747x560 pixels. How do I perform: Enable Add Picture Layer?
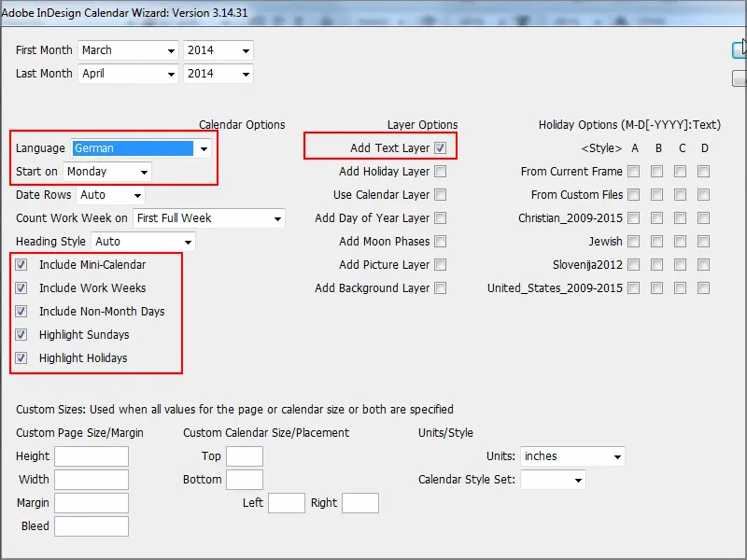point(440,265)
